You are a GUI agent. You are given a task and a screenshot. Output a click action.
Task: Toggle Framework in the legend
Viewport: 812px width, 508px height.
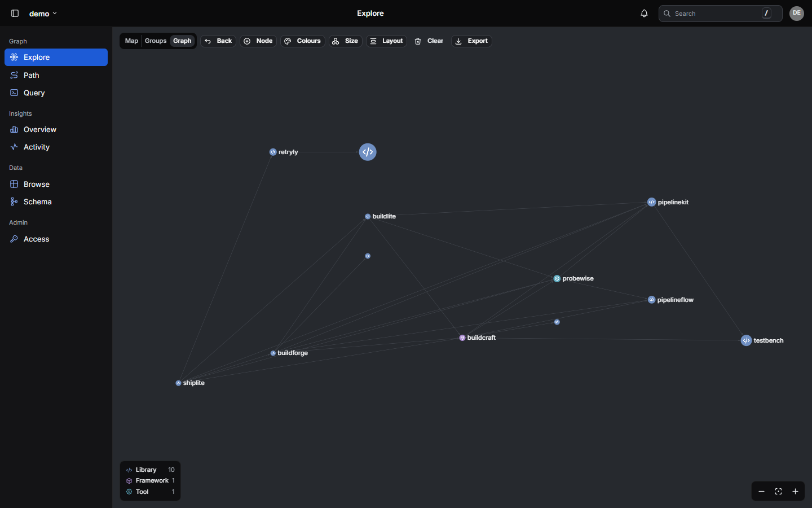(150, 480)
